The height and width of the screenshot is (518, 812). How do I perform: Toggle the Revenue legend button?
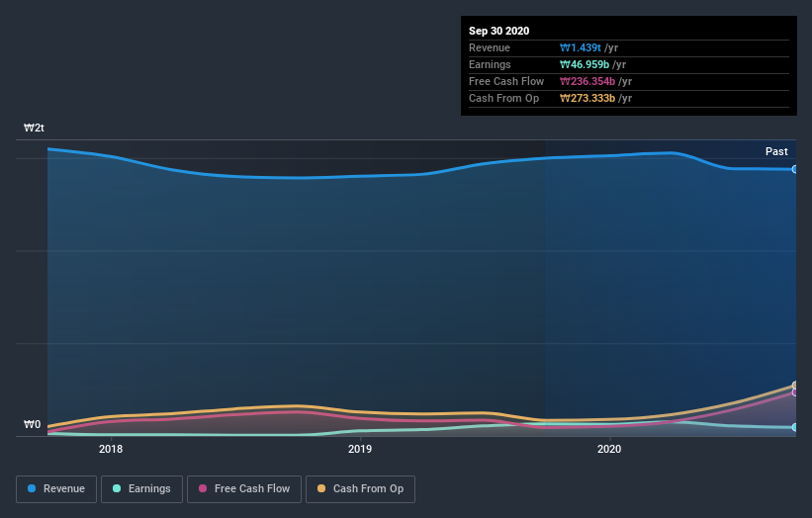[x=56, y=489]
